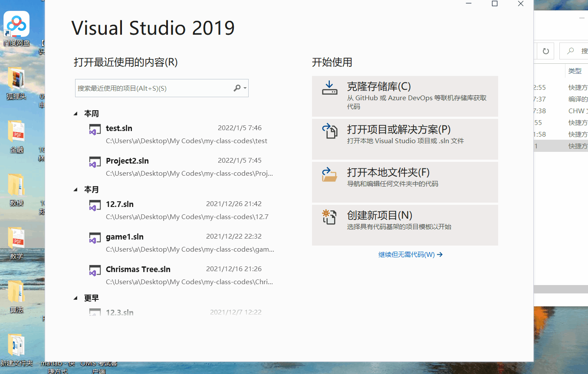This screenshot has width=588, height=374.
Task: Click the open local folder icon
Action: pyautogui.click(x=329, y=174)
